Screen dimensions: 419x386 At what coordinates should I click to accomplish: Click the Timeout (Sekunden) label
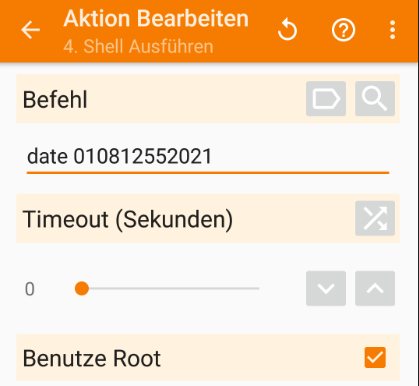128,219
